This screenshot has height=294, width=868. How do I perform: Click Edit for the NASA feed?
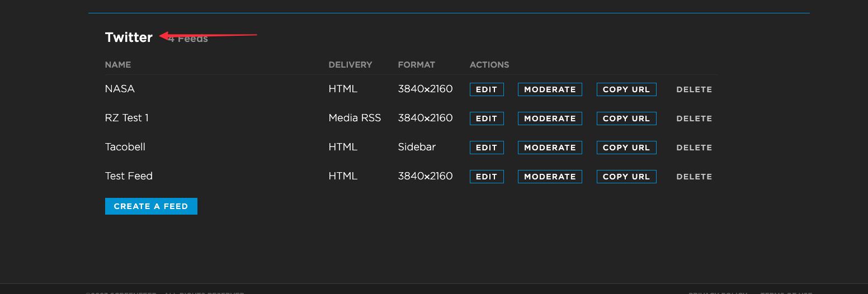pyautogui.click(x=487, y=89)
